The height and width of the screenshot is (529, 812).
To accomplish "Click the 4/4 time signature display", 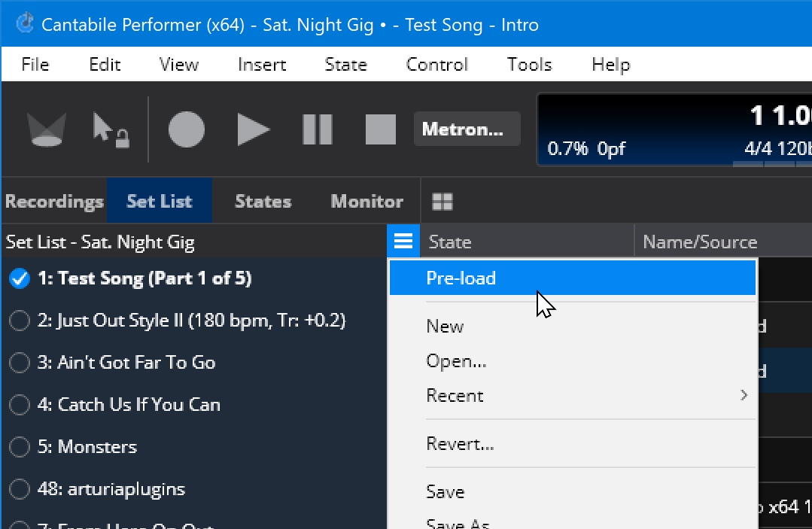I will click(x=758, y=149).
